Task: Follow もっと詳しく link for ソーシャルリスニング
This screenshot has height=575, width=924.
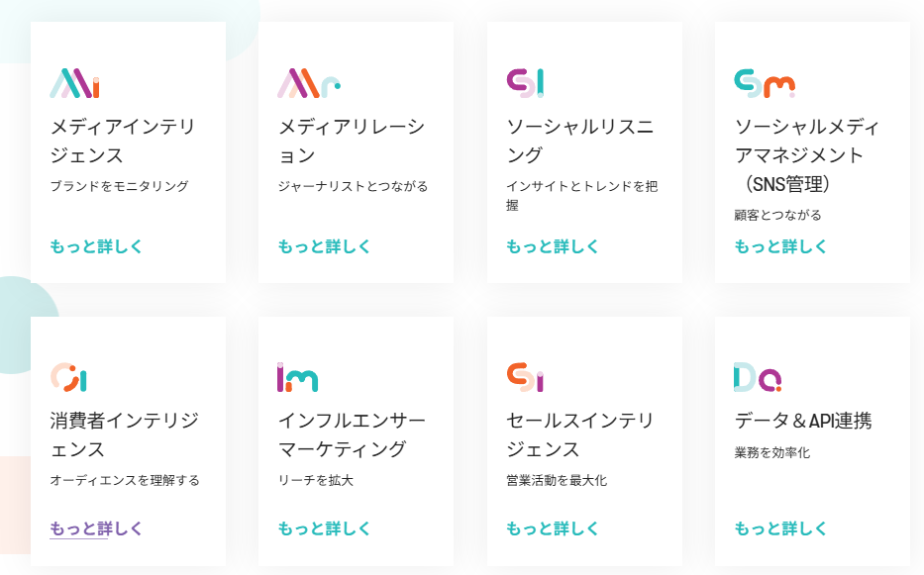Action: coord(553,246)
